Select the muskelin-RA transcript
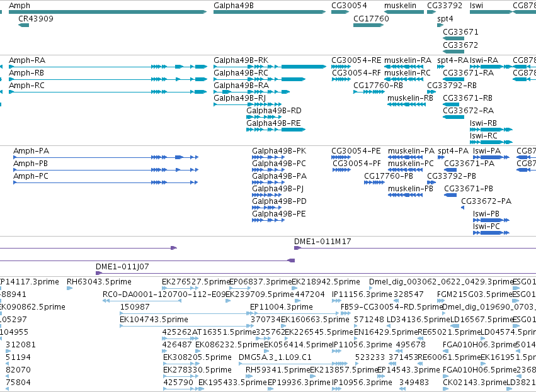Viewport: 536px width, 392px height. [x=404, y=67]
